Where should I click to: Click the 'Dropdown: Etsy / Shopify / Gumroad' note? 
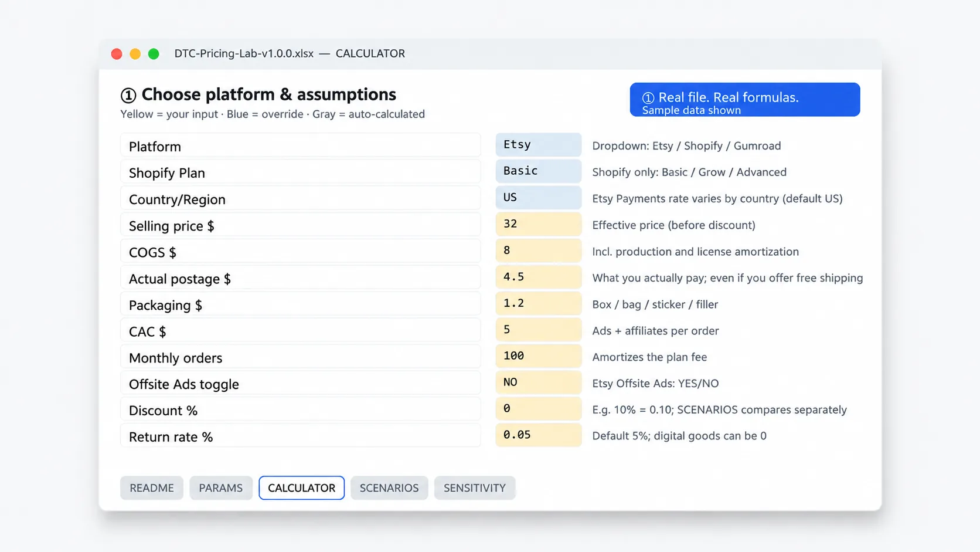pyautogui.click(x=686, y=145)
